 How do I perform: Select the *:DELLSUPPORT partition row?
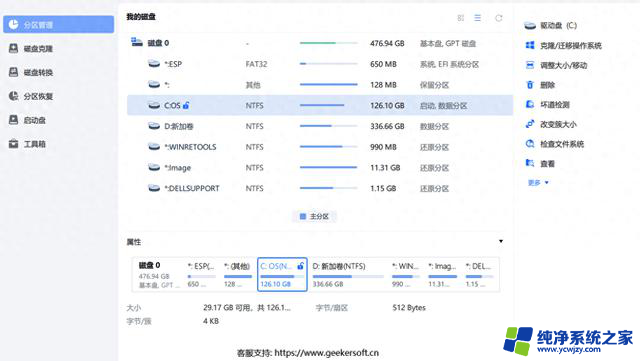[x=320, y=188]
